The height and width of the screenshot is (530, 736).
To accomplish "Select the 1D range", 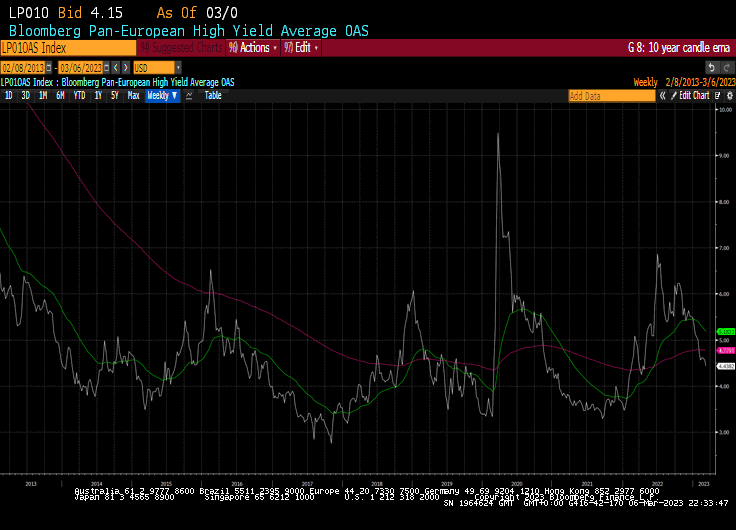I will point(8,96).
